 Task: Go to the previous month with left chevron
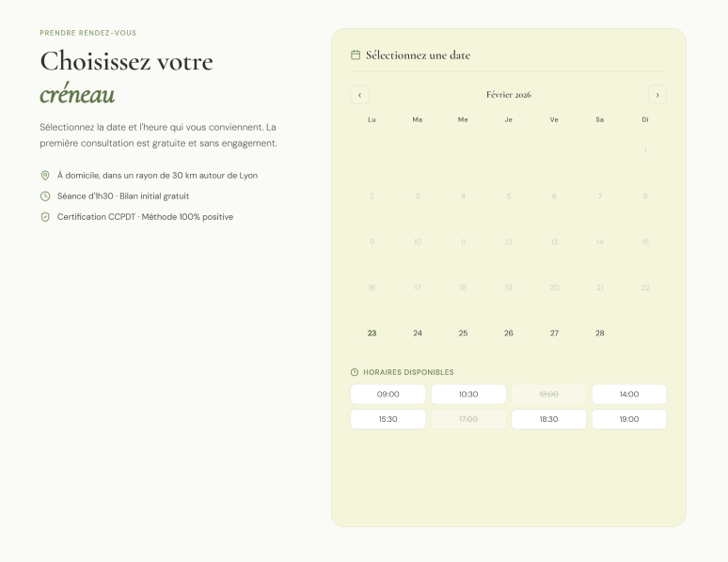click(x=359, y=95)
